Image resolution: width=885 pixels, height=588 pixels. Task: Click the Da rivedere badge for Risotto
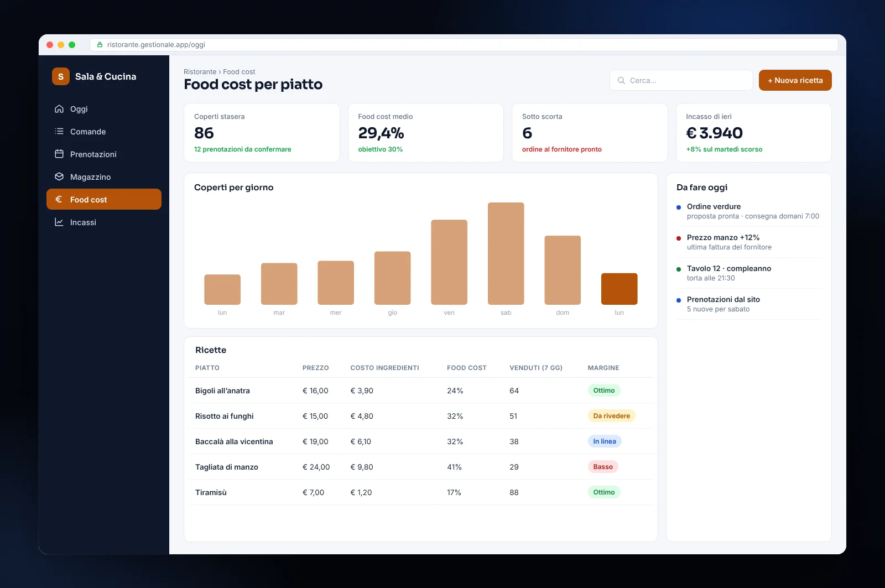pyautogui.click(x=611, y=416)
